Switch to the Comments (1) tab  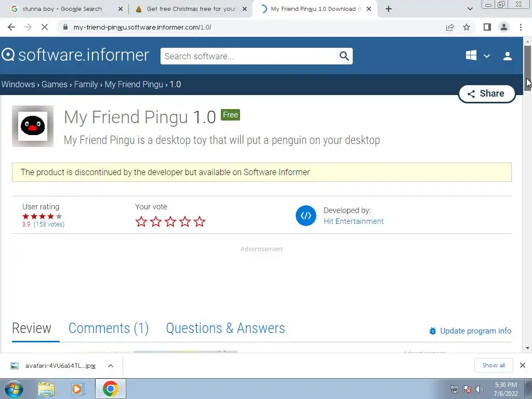point(109,328)
